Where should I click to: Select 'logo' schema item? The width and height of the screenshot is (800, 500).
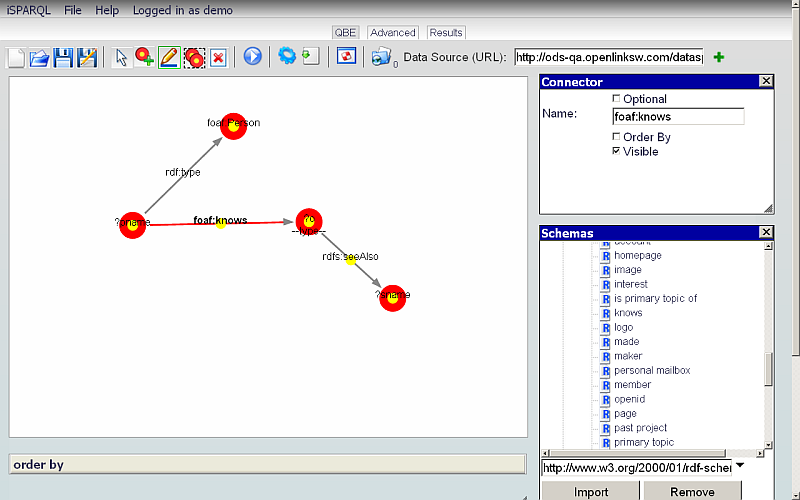click(x=623, y=327)
